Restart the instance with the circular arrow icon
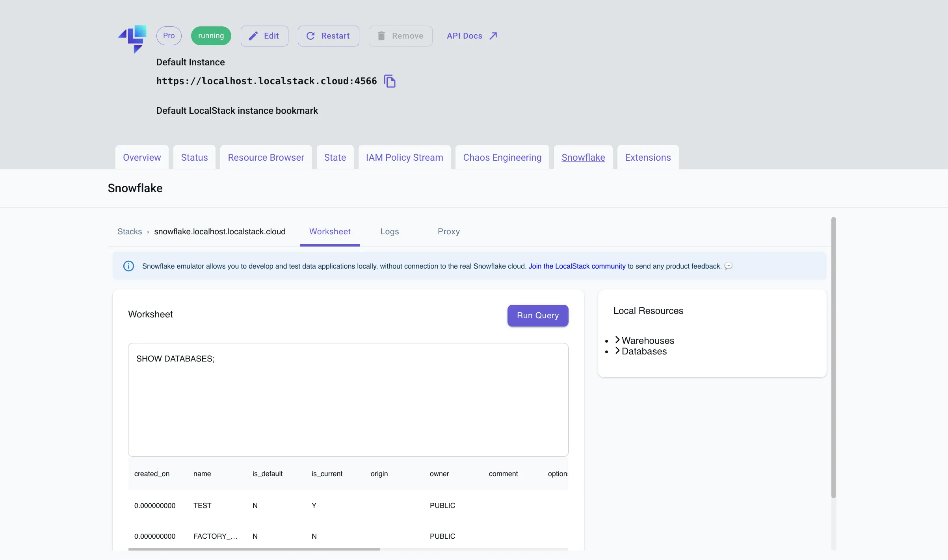Viewport: 948px width, 560px height. click(x=311, y=36)
